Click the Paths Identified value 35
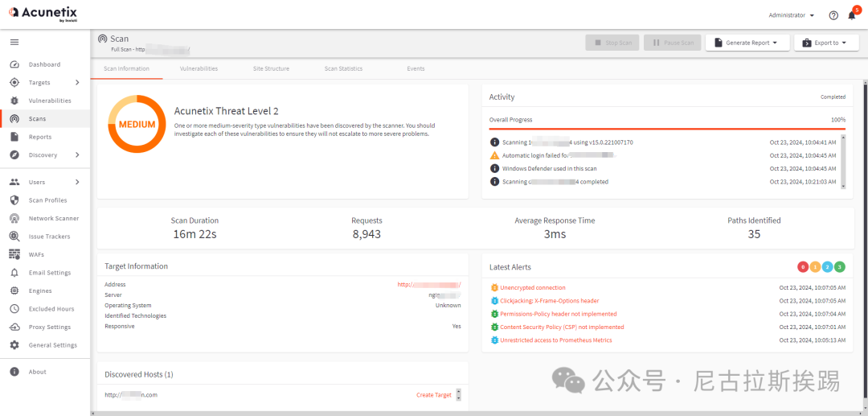868x416 pixels. [754, 234]
